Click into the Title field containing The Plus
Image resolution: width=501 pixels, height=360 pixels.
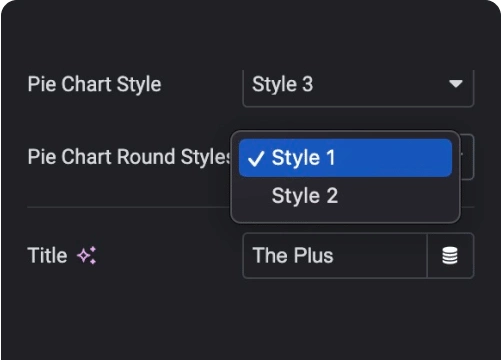pyautogui.click(x=335, y=256)
